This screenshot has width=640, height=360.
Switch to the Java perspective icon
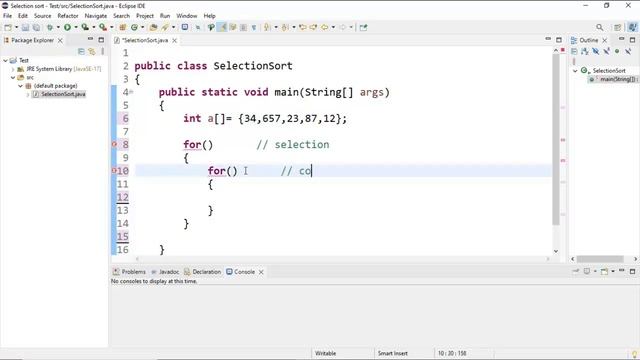tap(632, 27)
